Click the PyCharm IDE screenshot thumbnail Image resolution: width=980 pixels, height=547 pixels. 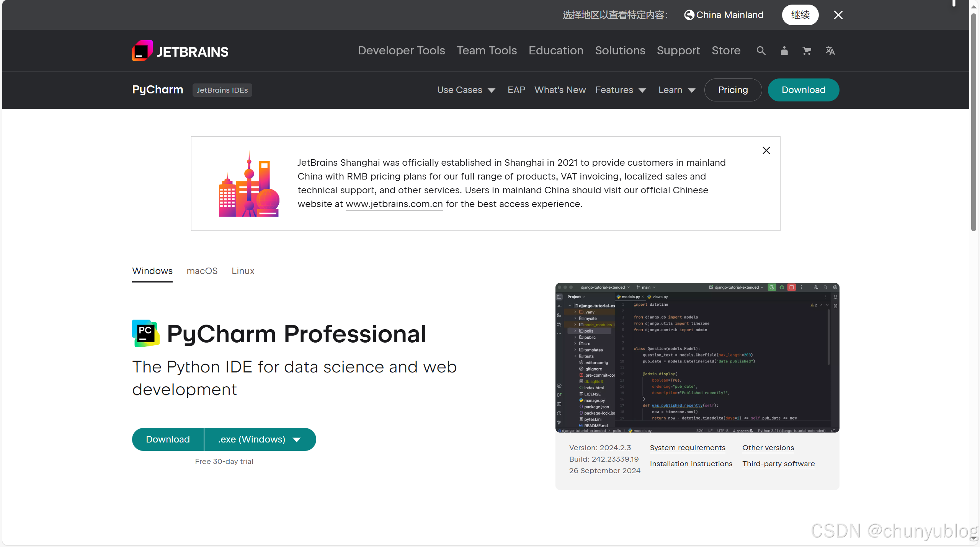[x=697, y=358]
